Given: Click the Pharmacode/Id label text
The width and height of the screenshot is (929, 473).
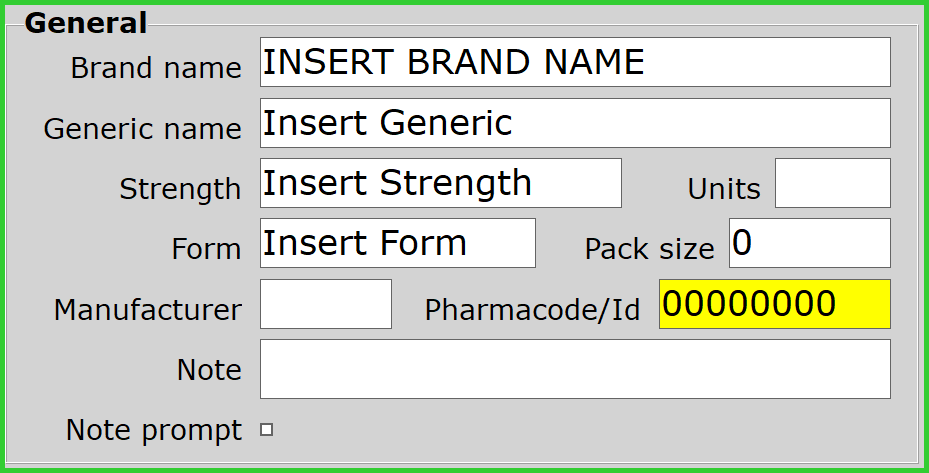Looking at the screenshot, I should [x=532, y=310].
